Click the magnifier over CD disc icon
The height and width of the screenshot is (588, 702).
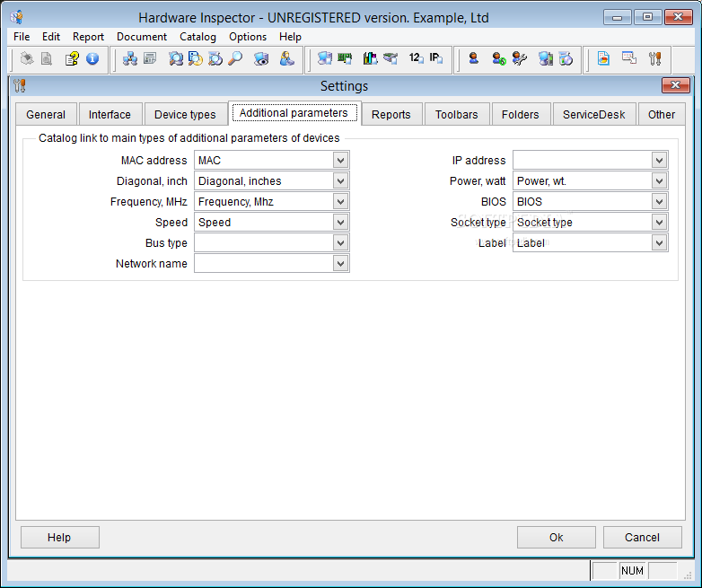[x=215, y=58]
